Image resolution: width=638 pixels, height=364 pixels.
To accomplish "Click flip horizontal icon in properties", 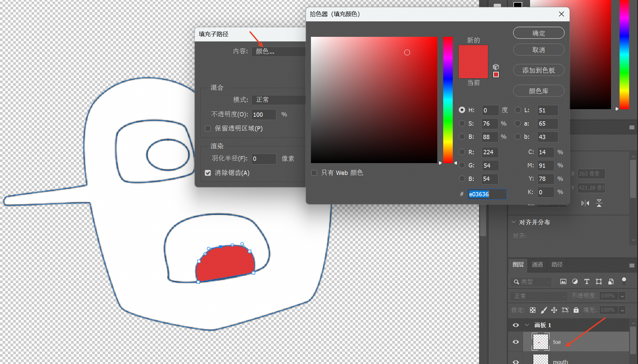I will point(585,203).
